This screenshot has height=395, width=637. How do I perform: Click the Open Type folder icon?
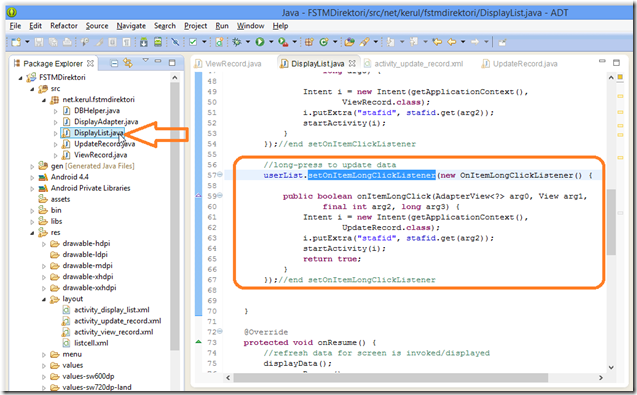point(349,42)
